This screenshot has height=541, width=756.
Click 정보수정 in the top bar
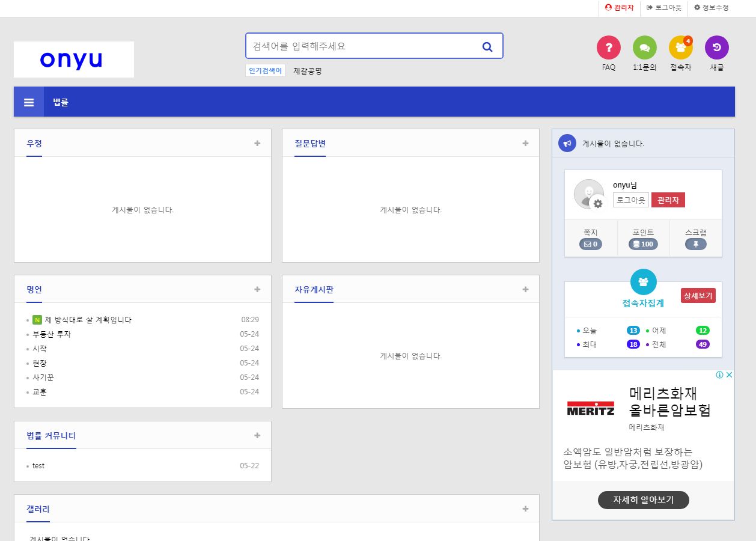click(x=711, y=8)
